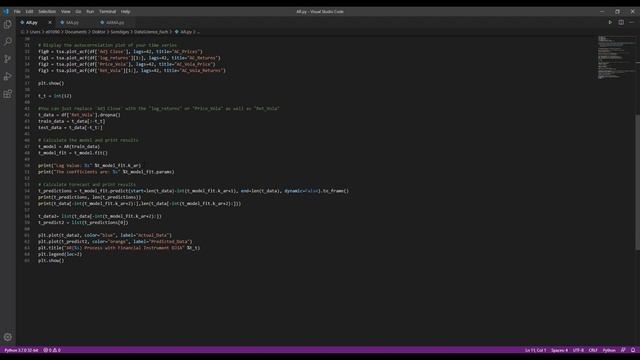Open the Manage gear at the activity bar bottom
This screenshot has width=640, height=360.
point(8,337)
